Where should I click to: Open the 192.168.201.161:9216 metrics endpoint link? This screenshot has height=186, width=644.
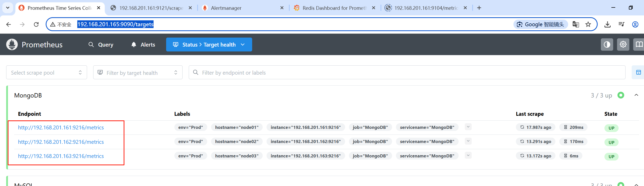point(61,128)
